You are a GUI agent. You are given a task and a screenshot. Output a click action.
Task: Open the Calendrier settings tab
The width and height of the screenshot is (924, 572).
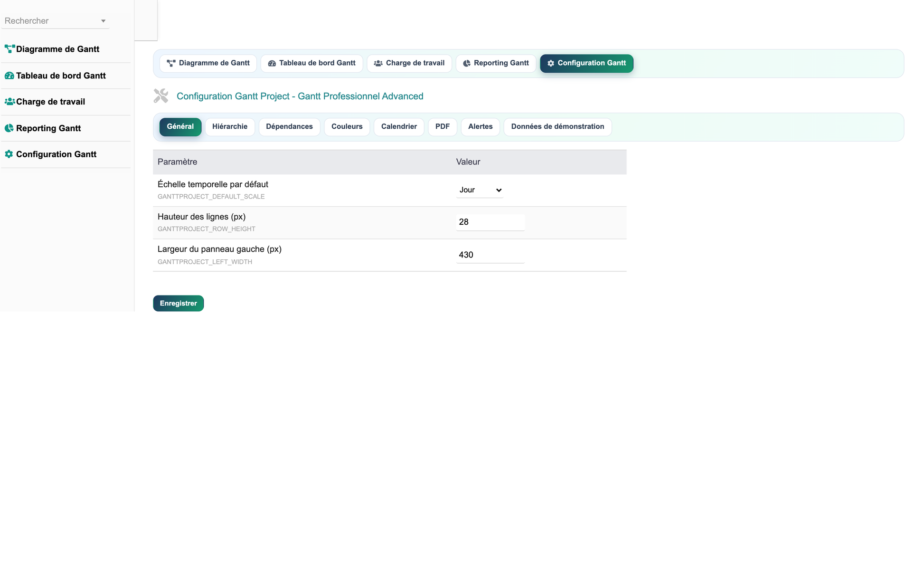pos(399,127)
